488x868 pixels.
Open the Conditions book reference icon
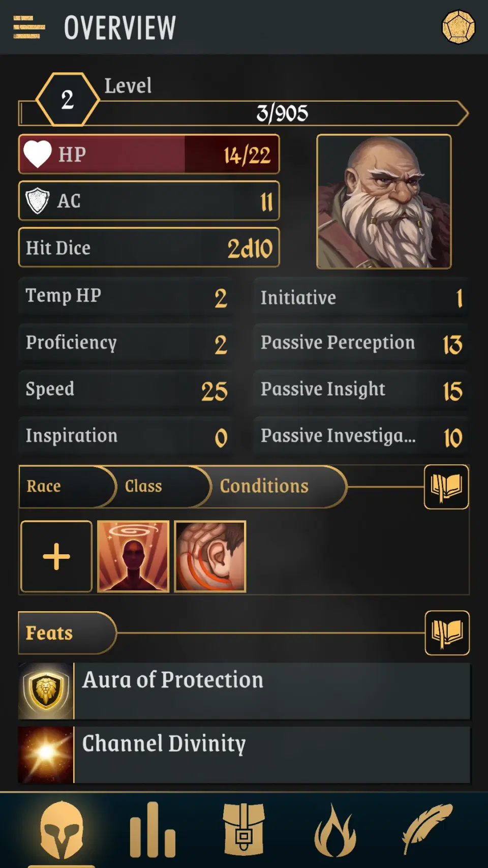446,487
